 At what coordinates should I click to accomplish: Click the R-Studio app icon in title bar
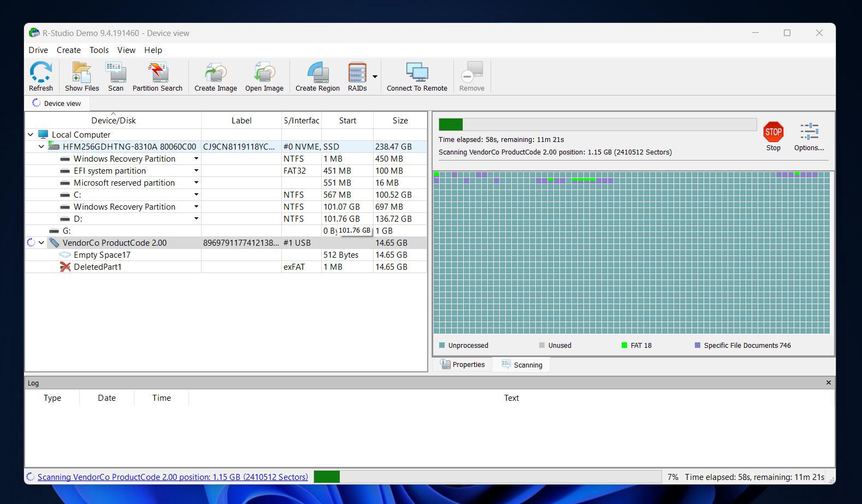click(34, 33)
